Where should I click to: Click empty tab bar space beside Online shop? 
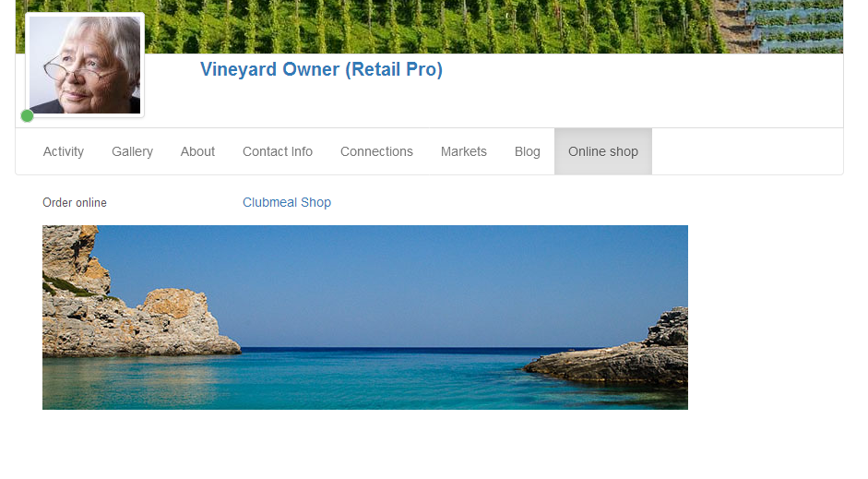point(747,151)
